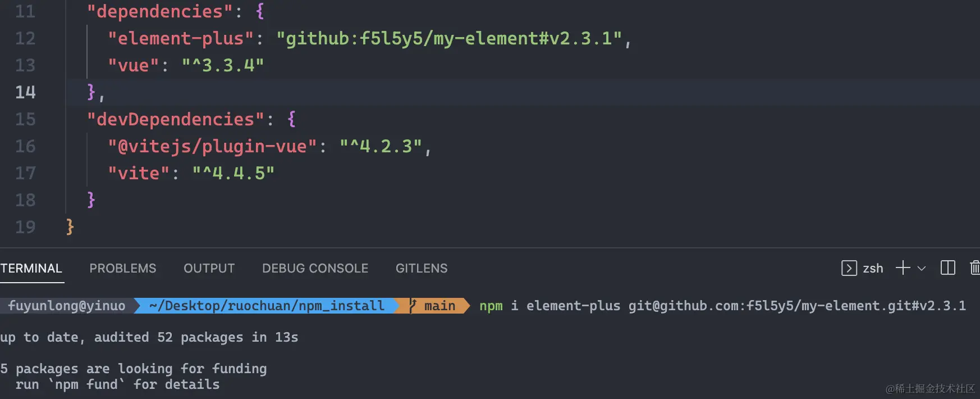Switch to the PROBLEMS tab

123,269
